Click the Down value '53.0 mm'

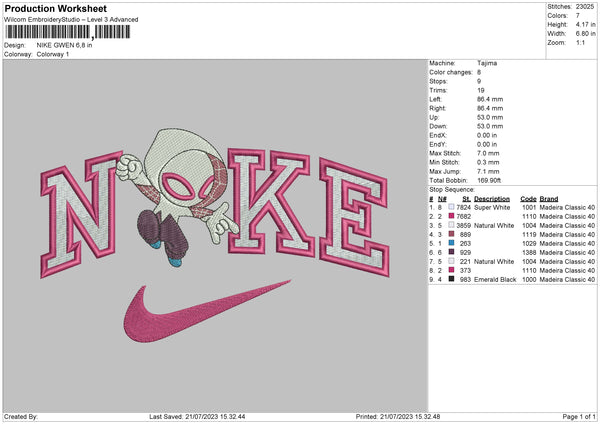point(490,126)
